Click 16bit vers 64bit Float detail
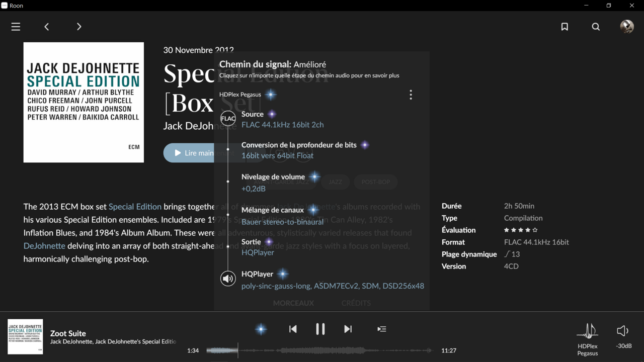644x362 pixels. tap(277, 156)
